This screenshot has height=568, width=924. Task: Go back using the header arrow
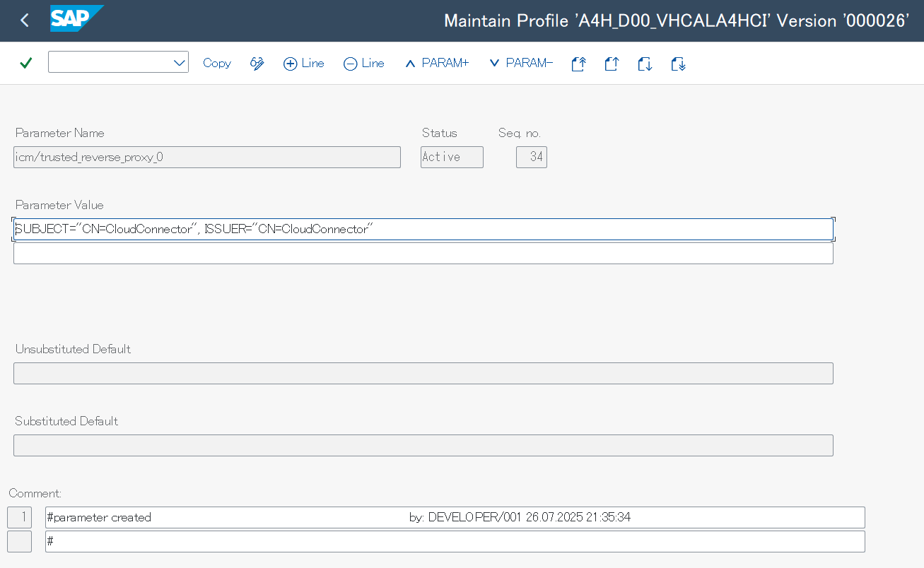[25, 20]
